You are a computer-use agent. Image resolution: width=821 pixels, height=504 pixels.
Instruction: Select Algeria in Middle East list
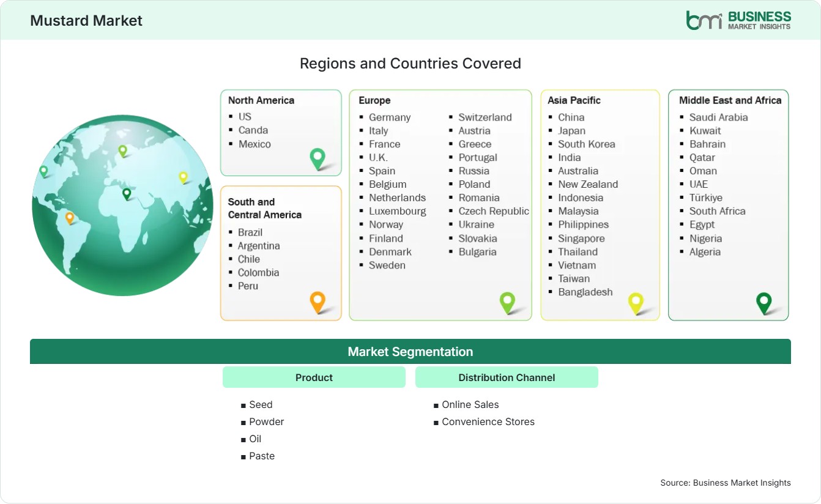[x=705, y=251]
